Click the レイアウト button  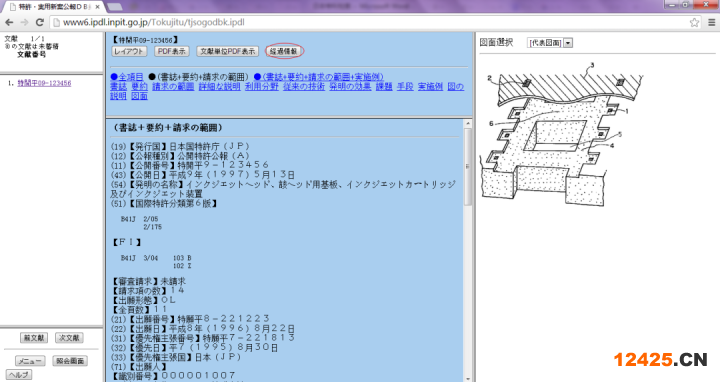coord(129,51)
